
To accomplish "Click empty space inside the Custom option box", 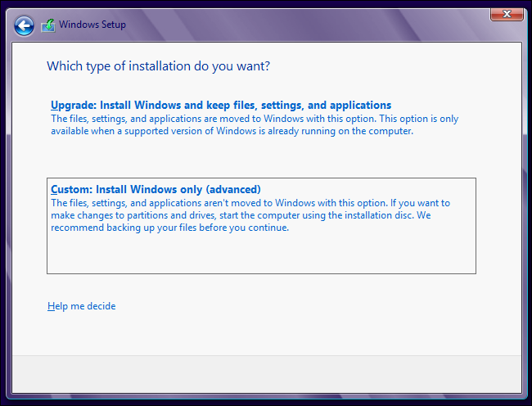I will pos(262,254).
